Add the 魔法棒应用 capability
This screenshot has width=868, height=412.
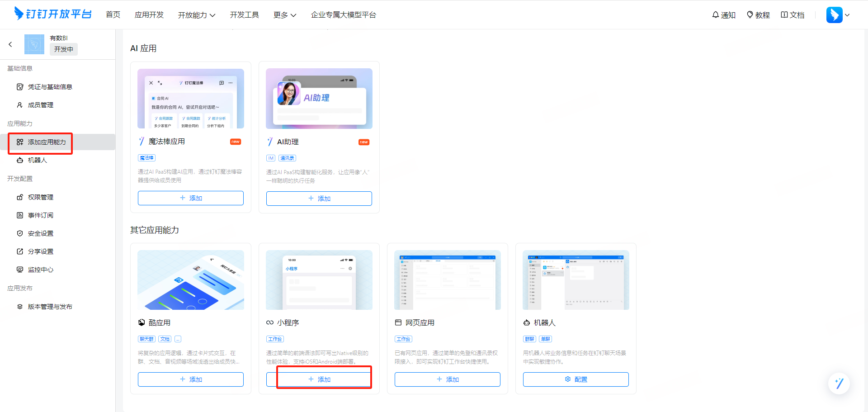click(x=191, y=198)
